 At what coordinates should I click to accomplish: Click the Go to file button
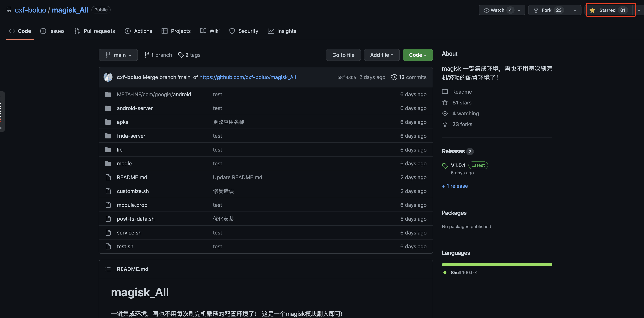(343, 55)
